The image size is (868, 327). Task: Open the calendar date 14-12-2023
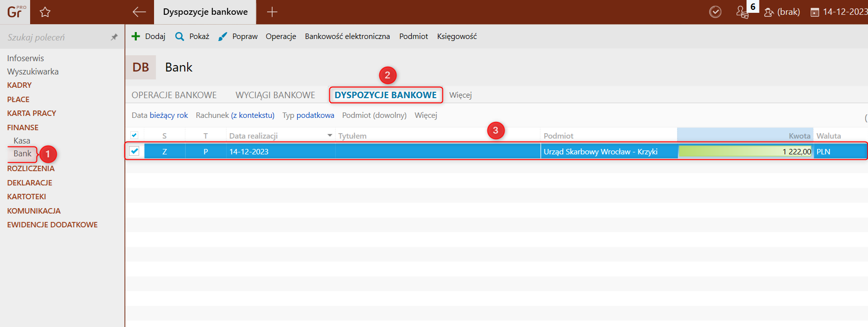point(839,12)
